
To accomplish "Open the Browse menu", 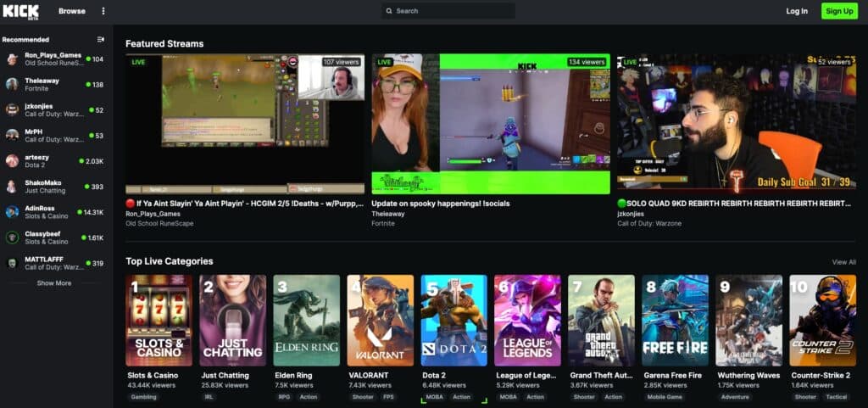I will tap(72, 11).
